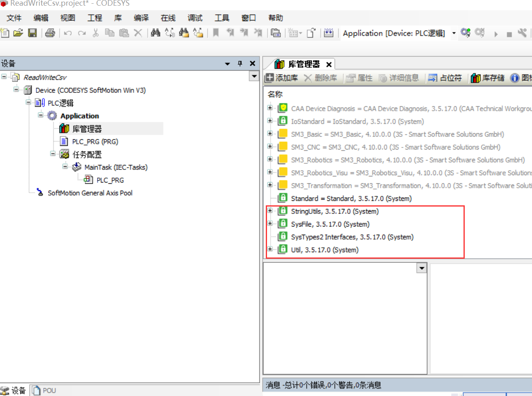
Task: Click the Login to device icon
Action: point(466,33)
